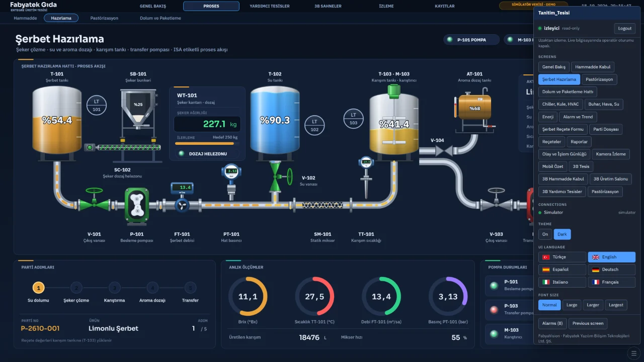The height and width of the screenshot is (362, 644).
Task: Click the FT-101 flow meter icon
Action: click(x=182, y=198)
